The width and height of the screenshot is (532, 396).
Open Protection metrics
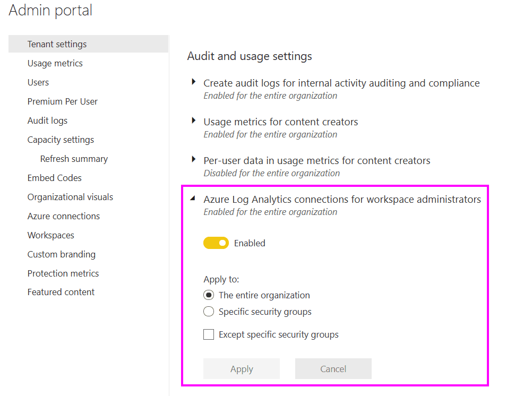tap(63, 273)
